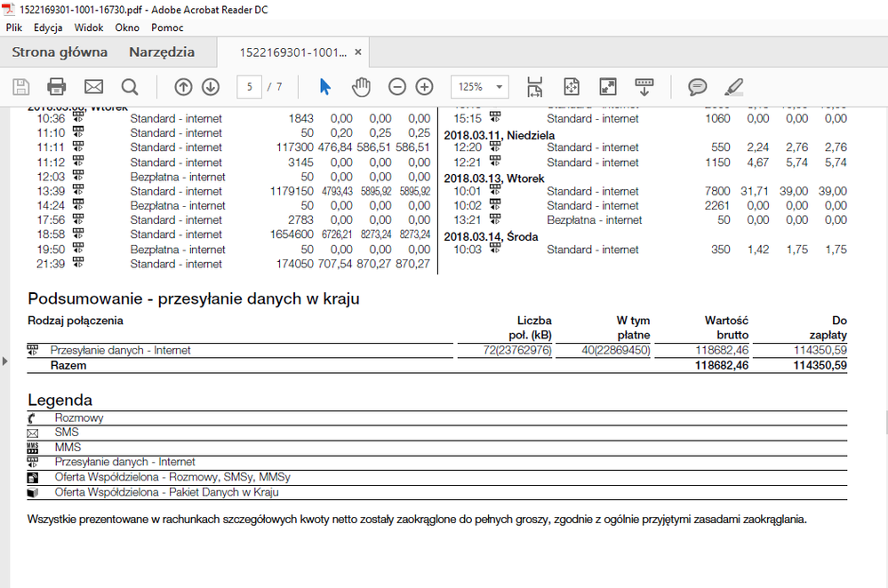Open the Widok menu
Screen dimensions: 888x588
click(x=89, y=28)
